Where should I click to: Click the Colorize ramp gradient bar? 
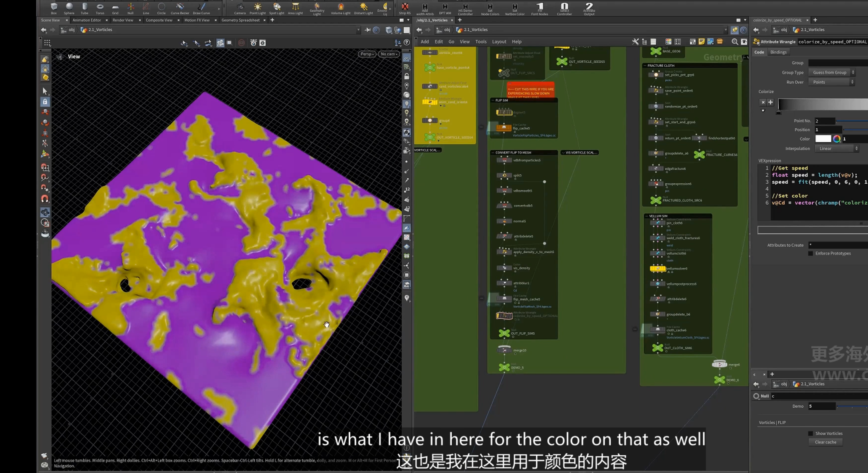pyautogui.click(x=823, y=104)
